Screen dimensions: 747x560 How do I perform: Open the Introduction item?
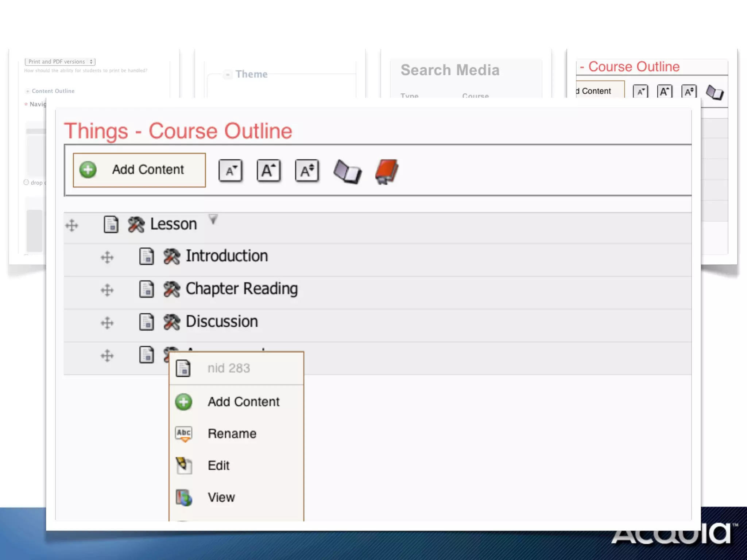pyautogui.click(x=227, y=256)
